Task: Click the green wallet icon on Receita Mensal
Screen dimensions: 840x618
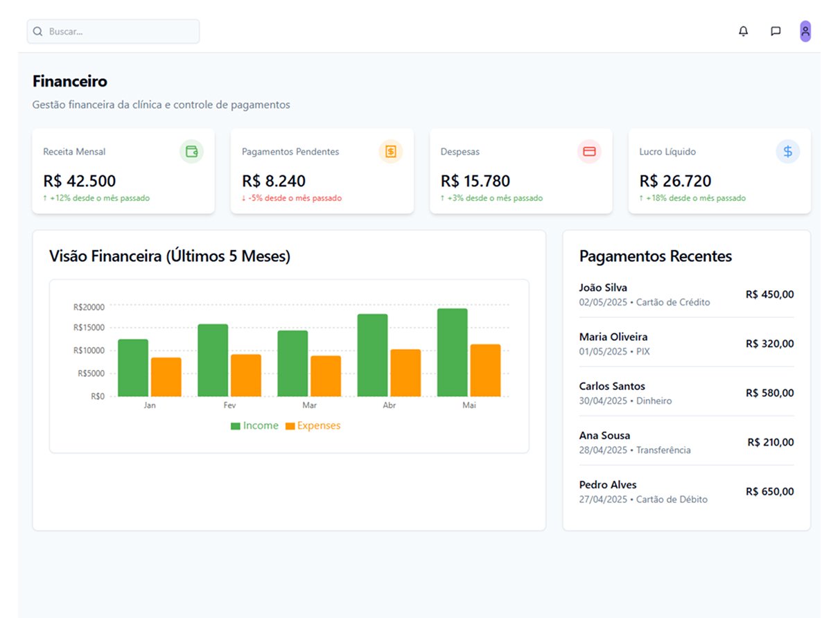Action: click(x=191, y=152)
